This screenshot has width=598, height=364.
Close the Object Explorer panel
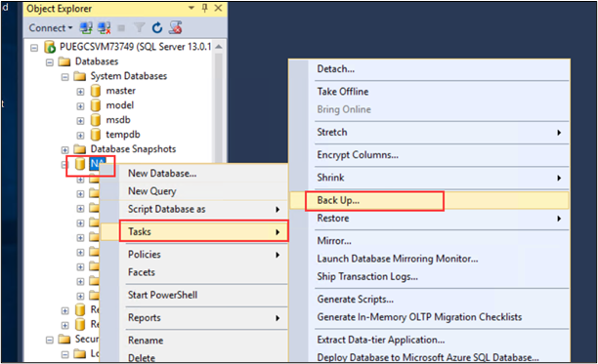click(218, 8)
